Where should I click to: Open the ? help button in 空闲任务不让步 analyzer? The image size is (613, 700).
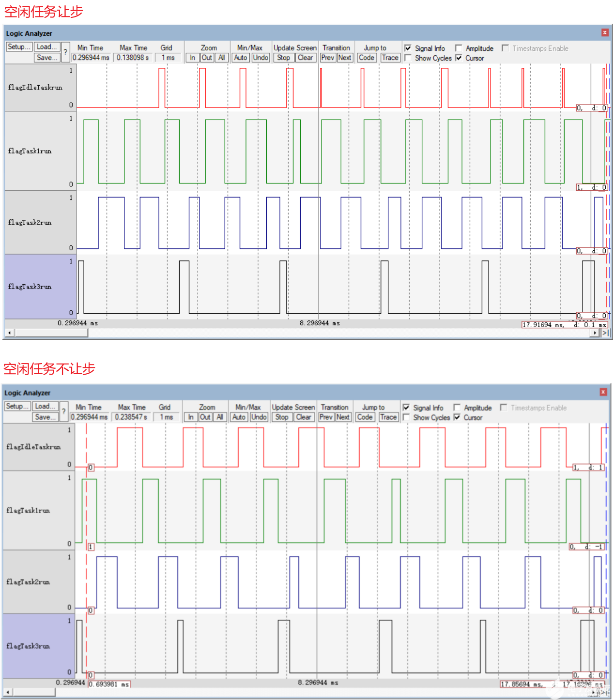coord(64,411)
